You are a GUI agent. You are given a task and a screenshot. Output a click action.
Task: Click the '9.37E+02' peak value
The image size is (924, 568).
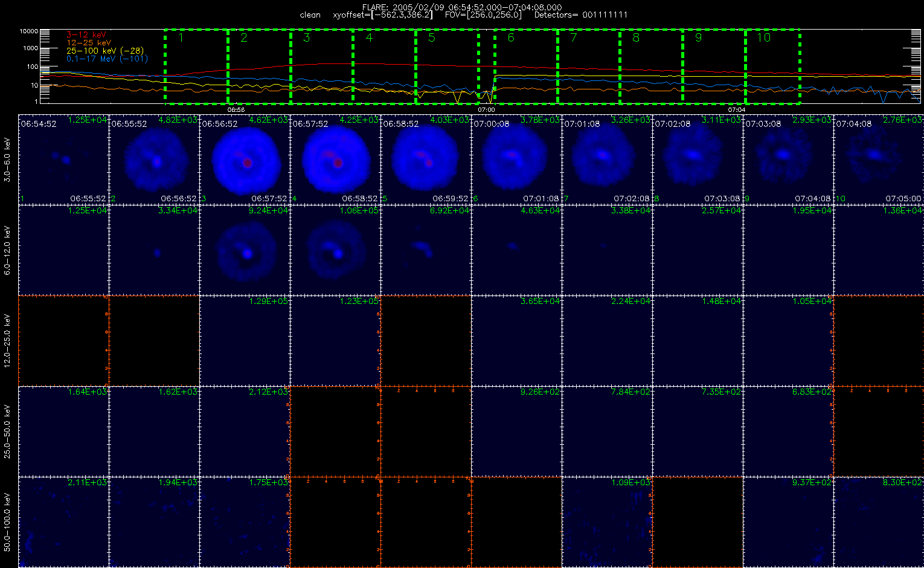pyautogui.click(x=812, y=483)
